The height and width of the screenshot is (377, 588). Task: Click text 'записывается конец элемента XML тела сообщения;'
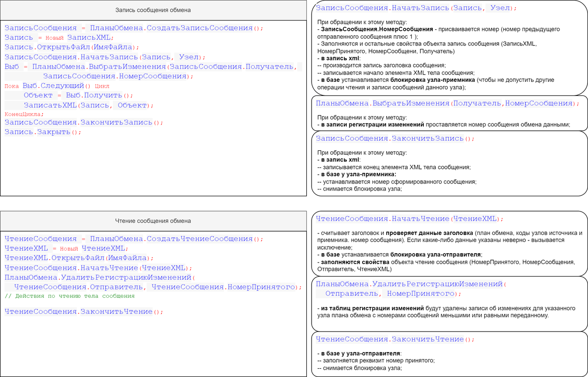(396, 167)
